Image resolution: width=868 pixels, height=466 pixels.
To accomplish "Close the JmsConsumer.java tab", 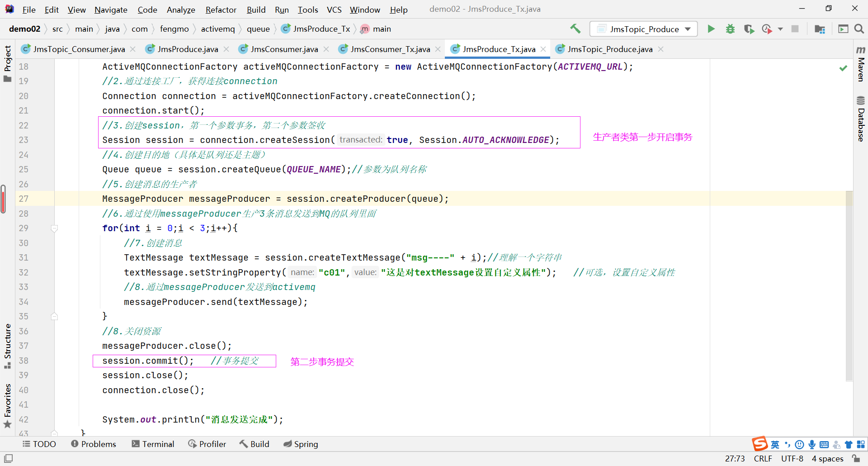I will [x=326, y=49].
